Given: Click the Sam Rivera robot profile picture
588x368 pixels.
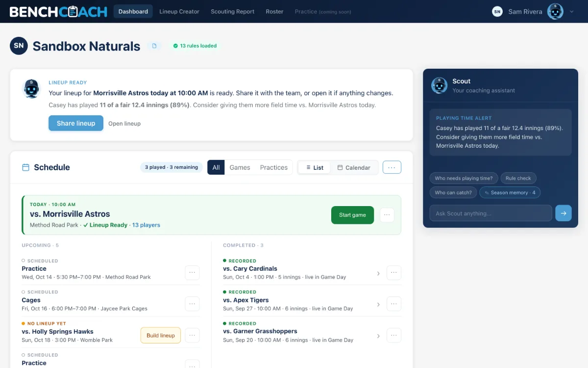Looking at the screenshot, I should (x=555, y=11).
